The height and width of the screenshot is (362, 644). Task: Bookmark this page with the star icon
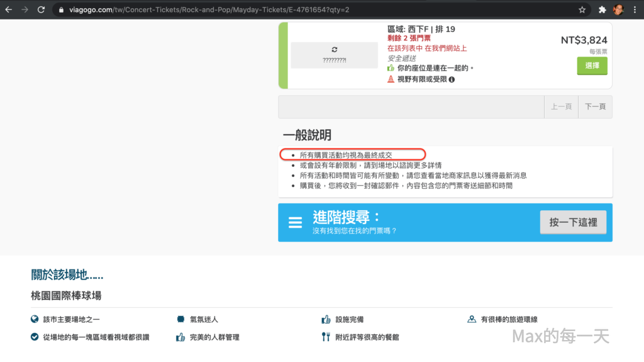582,10
